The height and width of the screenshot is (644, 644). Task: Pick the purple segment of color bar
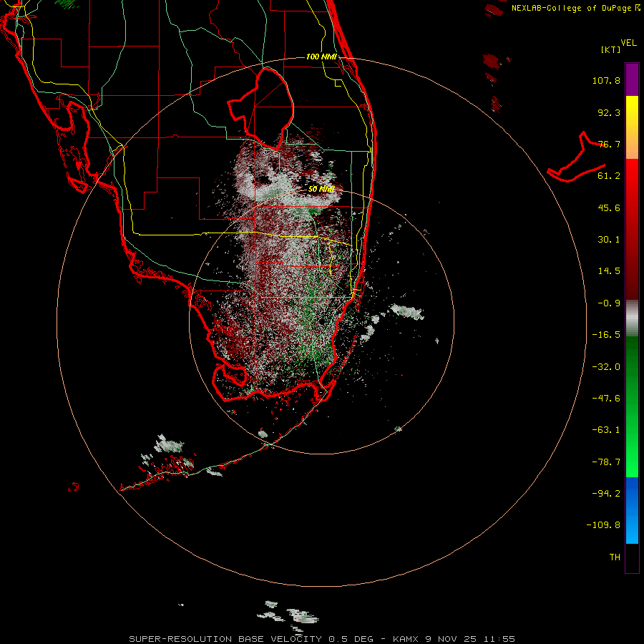coord(632,80)
